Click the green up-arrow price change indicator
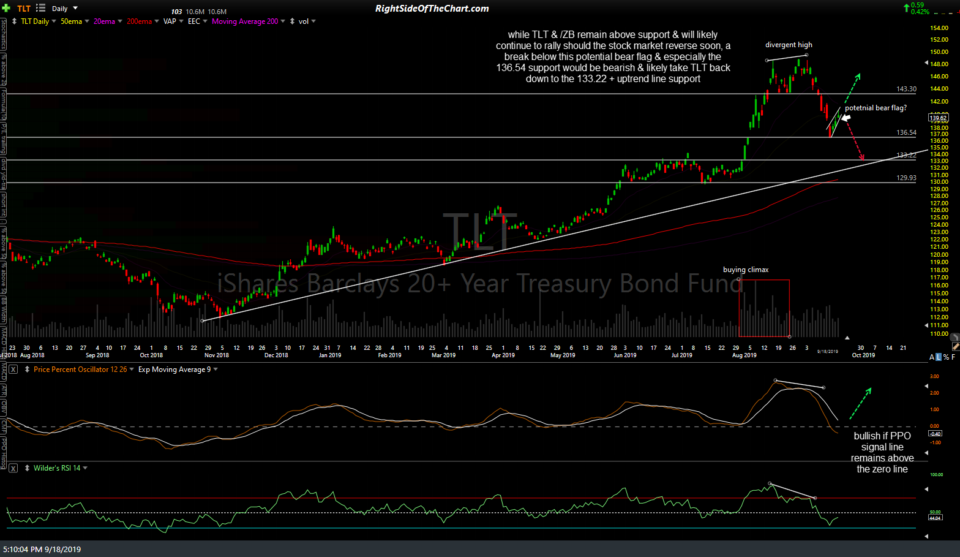This screenshot has width=960, height=557. 906,8
